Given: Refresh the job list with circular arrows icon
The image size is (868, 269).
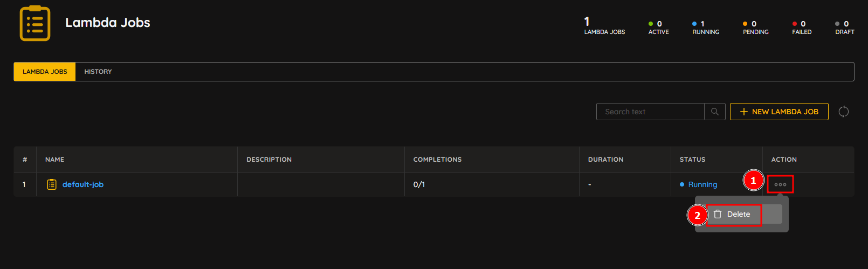Looking at the screenshot, I should [844, 112].
